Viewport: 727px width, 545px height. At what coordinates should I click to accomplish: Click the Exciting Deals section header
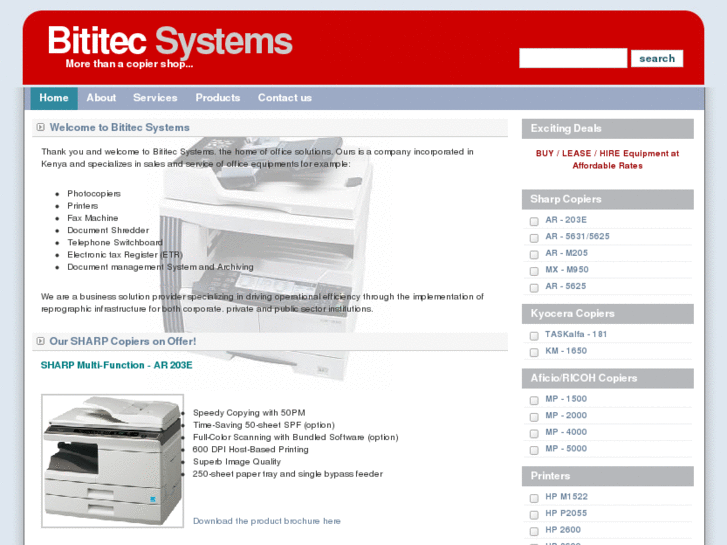click(x=608, y=128)
